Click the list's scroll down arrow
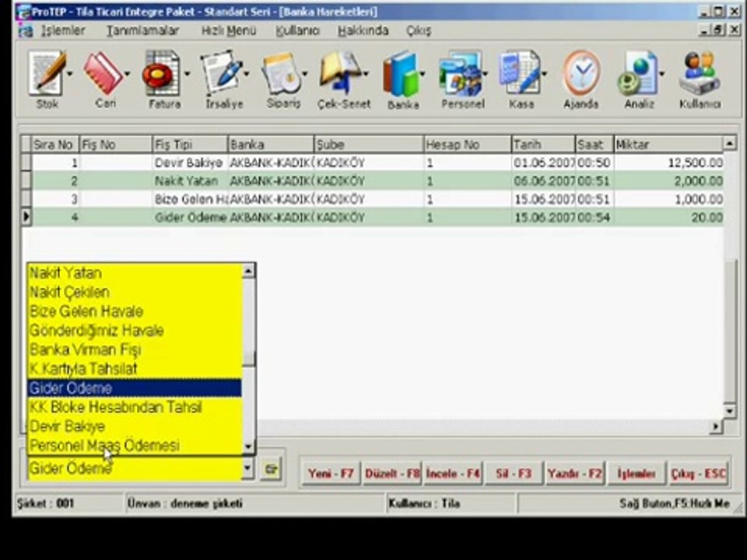This screenshot has height=560, width=747. pyautogui.click(x=248, y=446)
